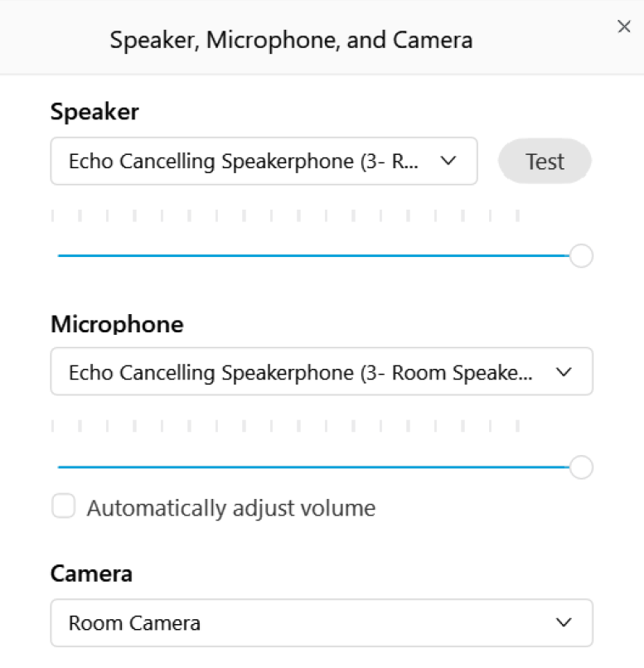Close the Speaker, Microphone, and Camera dialog
The width and height of the screenshot is (644, 668).
click(624, 27)
